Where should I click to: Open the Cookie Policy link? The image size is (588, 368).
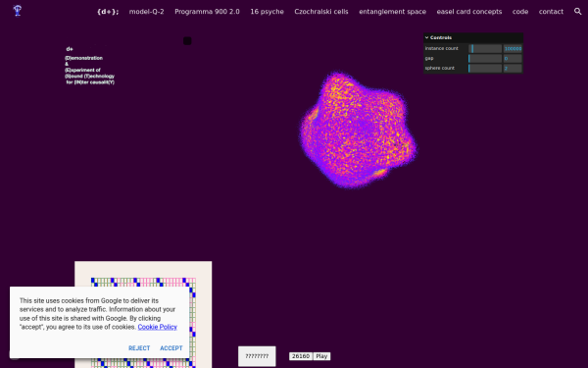tap(157, 327)
